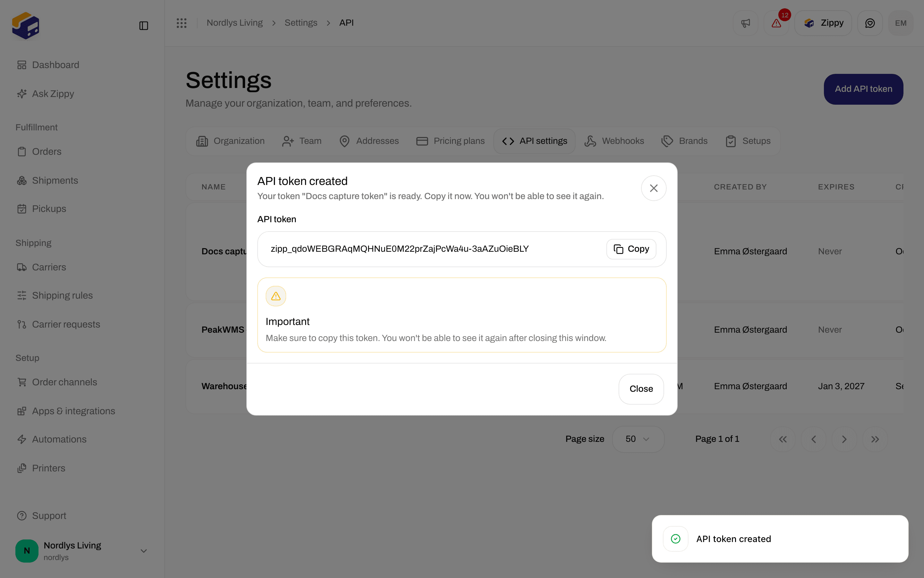Open Support in sidebar

(x=42, y=516)
